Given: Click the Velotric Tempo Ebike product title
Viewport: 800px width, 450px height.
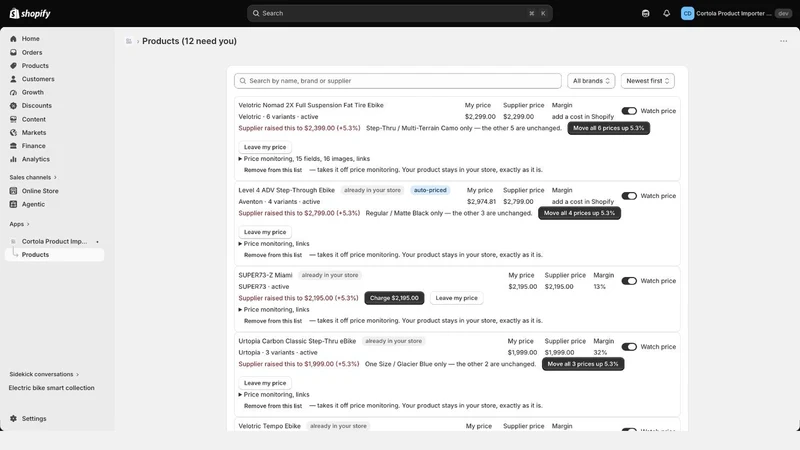Looking at the screenshot, I should click(x=269, y=426).
